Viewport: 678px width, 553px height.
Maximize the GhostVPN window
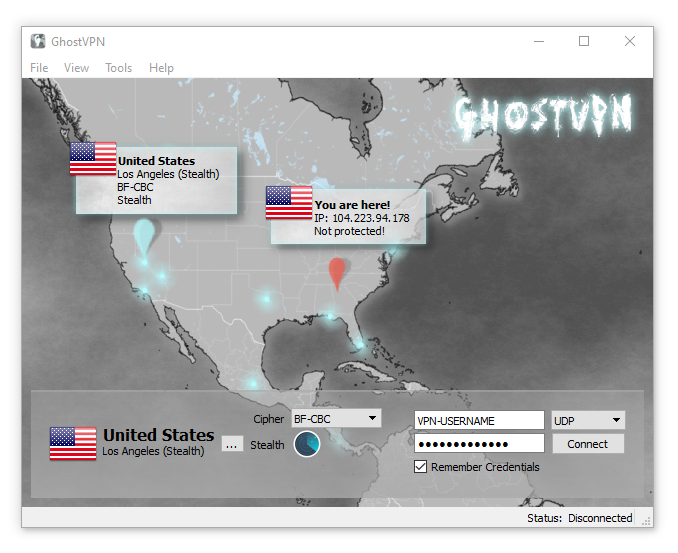click(x=584, y=41)
